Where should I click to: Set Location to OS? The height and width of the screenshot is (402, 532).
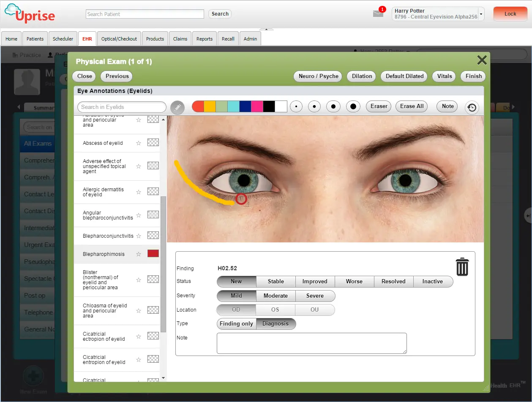[x=275, y=310]
